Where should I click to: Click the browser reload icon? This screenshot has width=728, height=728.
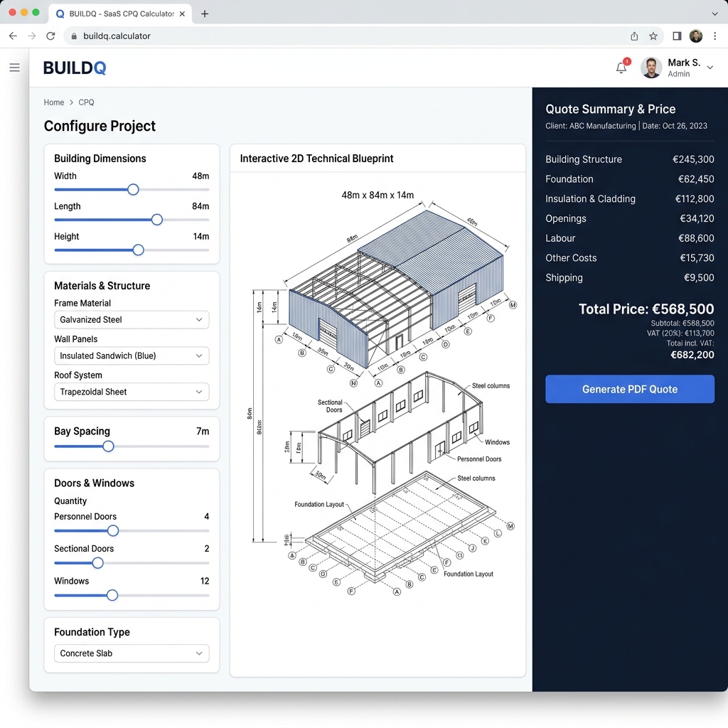coord(50,36)
